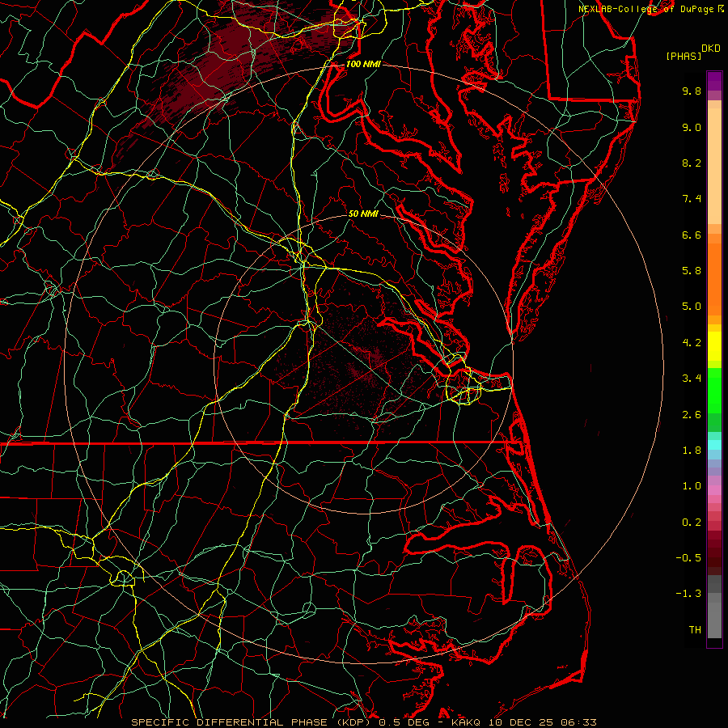Image resolution: width=728 pixels, height=728 pixels.
Task: Pick the purple swatch atop the color bar
Action: pos(714,81)
